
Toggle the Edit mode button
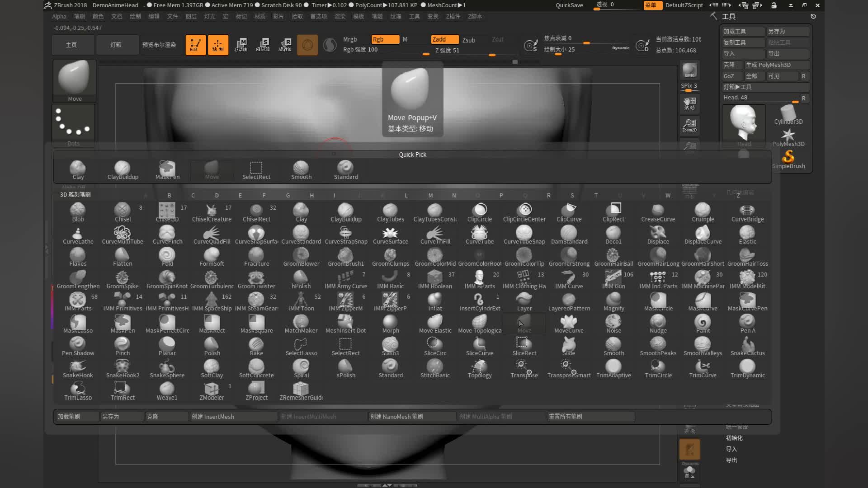(x=195, y=45)
